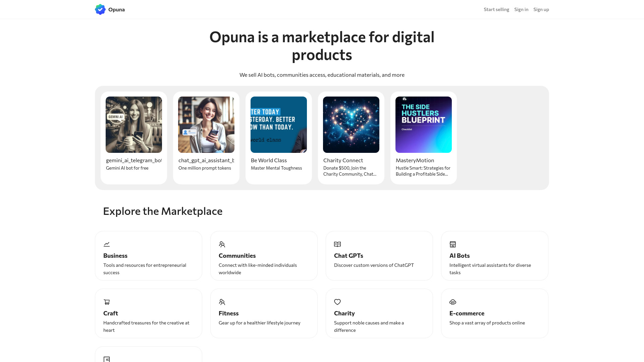
Task: Click the AI Bots robot icon
Action: pyautogui.click(x=453, y=244)
